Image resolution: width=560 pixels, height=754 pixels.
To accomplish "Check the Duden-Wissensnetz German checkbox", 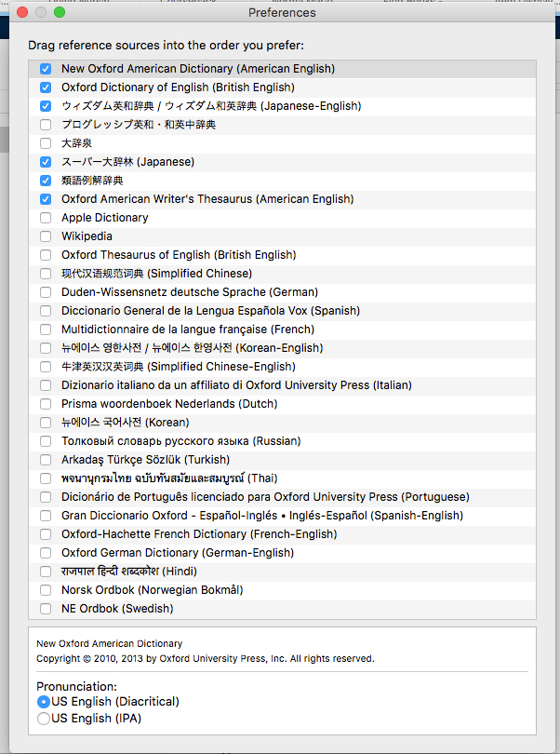I will click(x=46, y=292).
